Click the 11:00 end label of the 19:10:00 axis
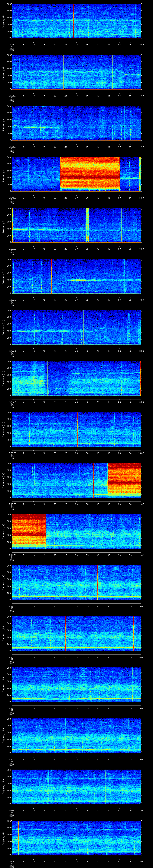The height and width of the screenshot is (868, 153). coord(141,504)
